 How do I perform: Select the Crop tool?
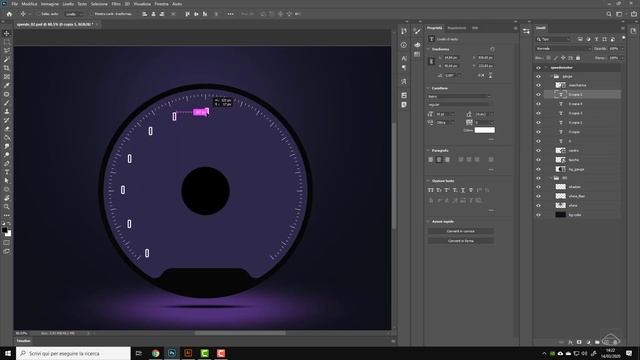point(7,68)
